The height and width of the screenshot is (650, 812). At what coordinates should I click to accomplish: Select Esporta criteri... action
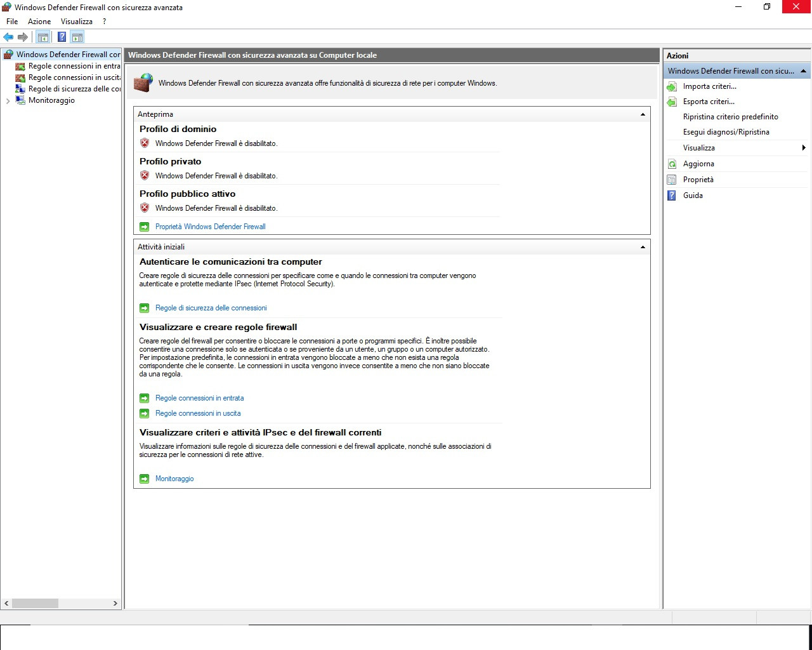coord(709,102)
